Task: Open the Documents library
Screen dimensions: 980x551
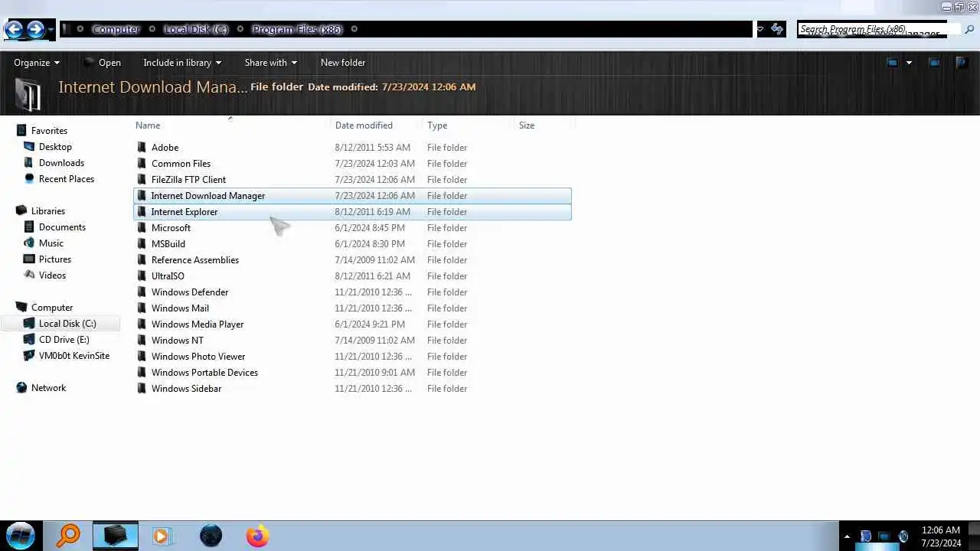Action: pyautogui.click(x=62, y=227)
